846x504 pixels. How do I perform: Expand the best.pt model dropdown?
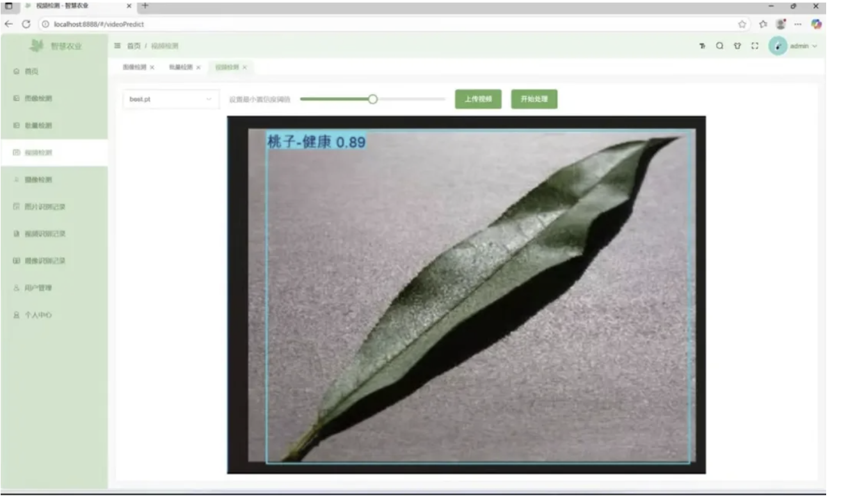pos(170,99)
